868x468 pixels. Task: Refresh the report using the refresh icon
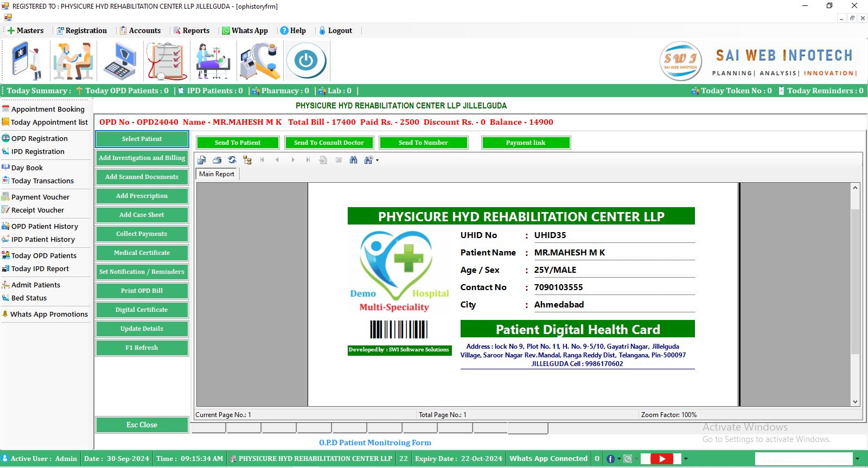coord(232,160)
